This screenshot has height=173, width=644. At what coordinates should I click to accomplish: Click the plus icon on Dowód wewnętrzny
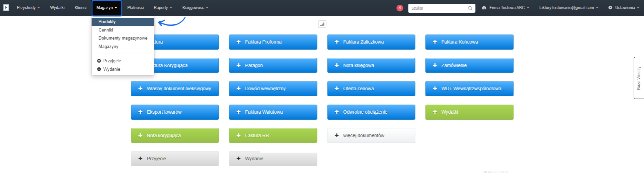point(238,89)
